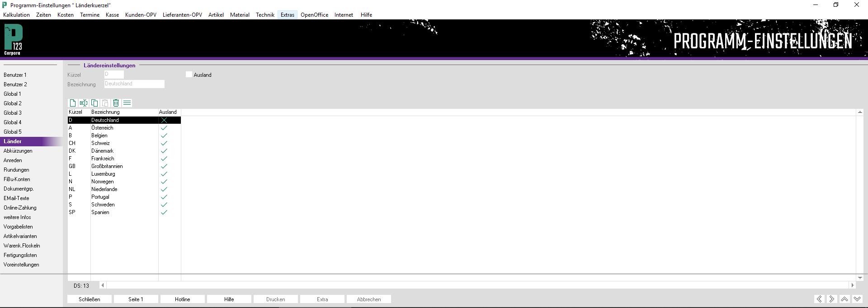
Task: Open the OpenOffice menu
Action: (315, 15)
